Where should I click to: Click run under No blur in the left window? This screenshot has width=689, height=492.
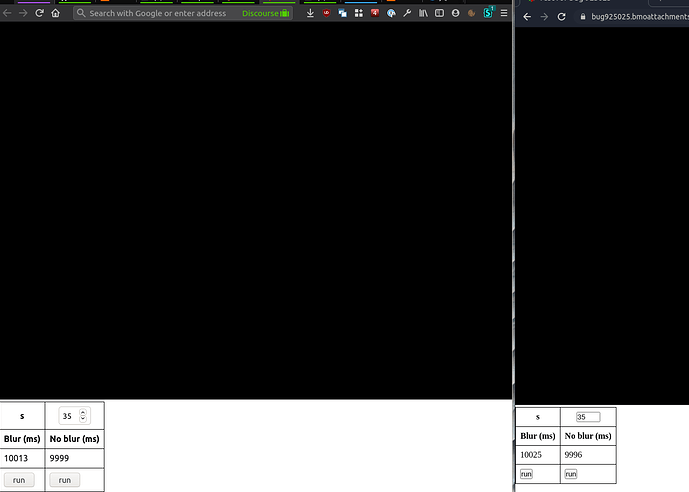(x=65, y=480)
